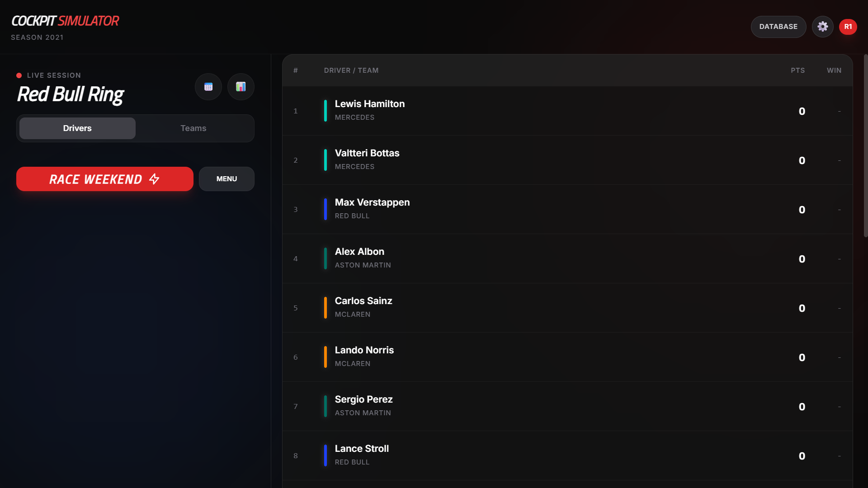The width and height of the screenshot is (868, 488).
Task: Click position number 4
Action: point(296,259)
